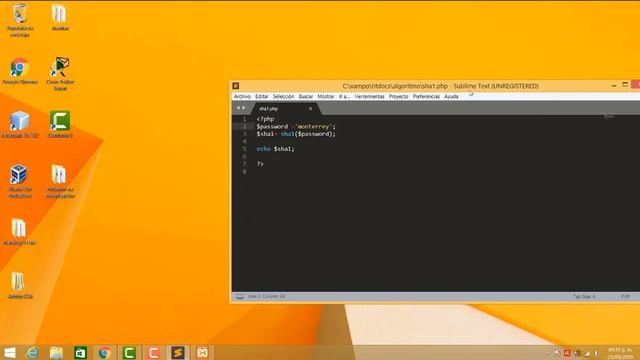Viewport: 640px width, 360px height.
Task: Click the '$password' line in the editor
Action: [296, 127]
